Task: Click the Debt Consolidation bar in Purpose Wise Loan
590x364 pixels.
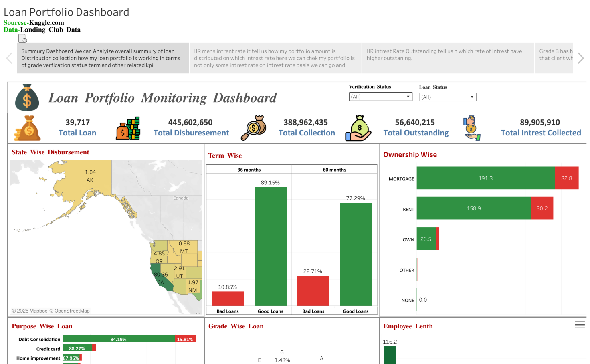Action: coord(119,339)
